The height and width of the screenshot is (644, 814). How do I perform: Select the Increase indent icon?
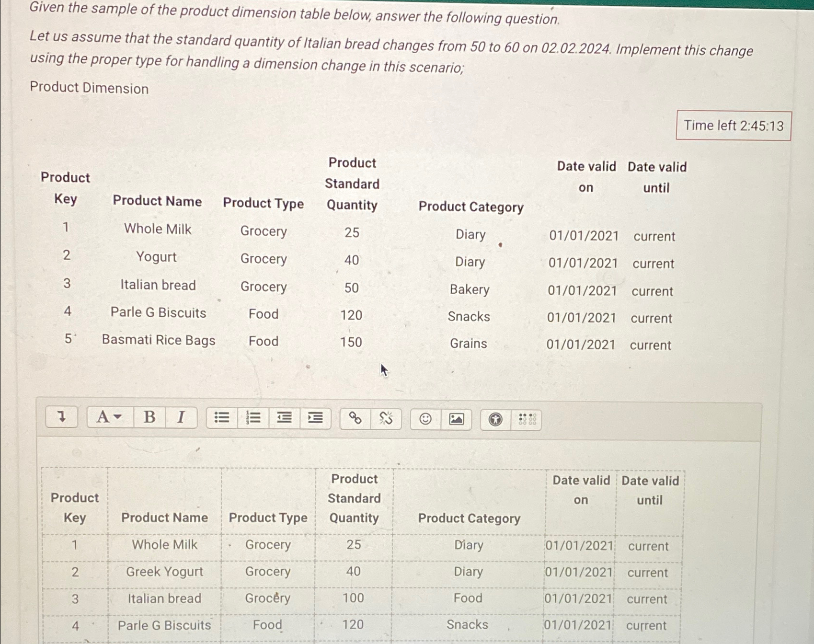[x=315, y=418]
